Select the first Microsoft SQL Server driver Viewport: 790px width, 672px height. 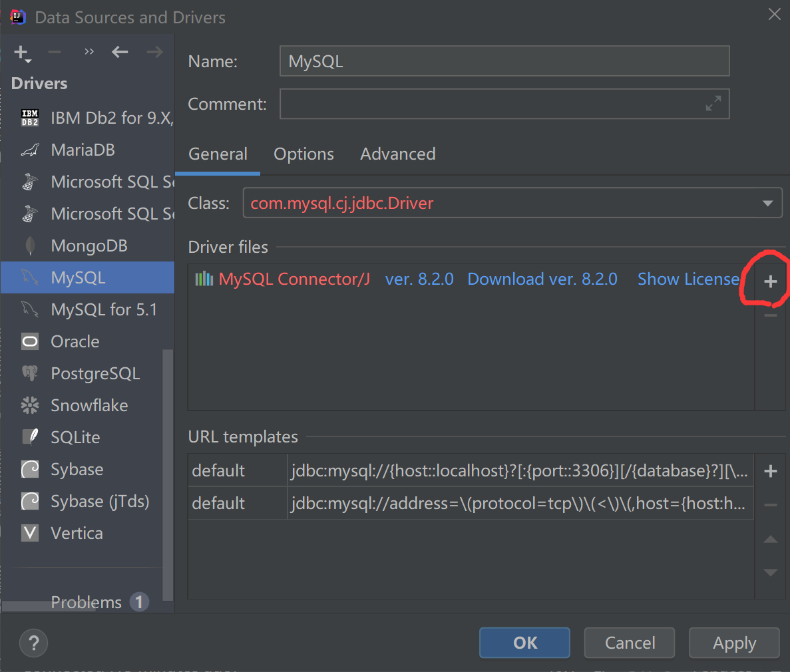(88, 182)
